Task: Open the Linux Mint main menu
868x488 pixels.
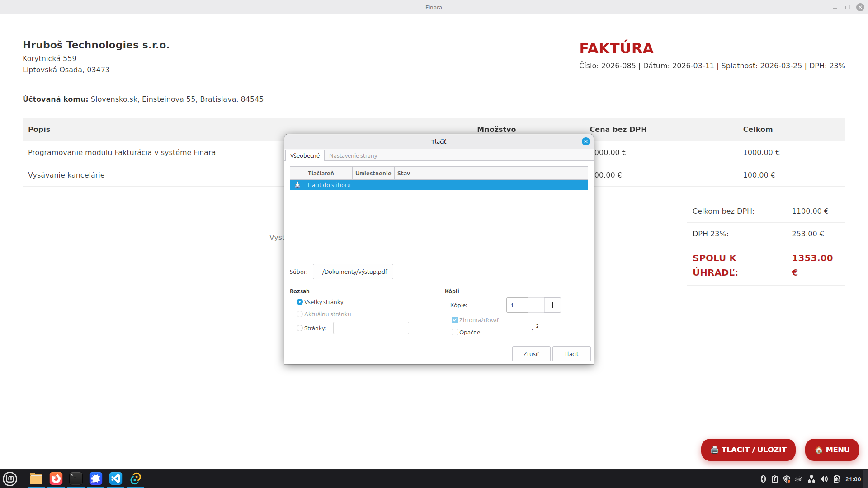Action: (10, 479)
